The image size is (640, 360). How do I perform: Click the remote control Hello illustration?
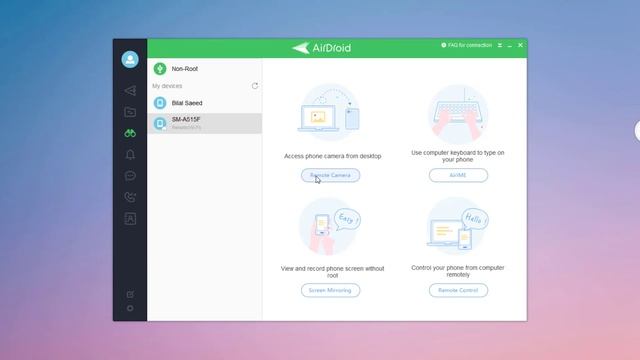(x=458, y=227)
